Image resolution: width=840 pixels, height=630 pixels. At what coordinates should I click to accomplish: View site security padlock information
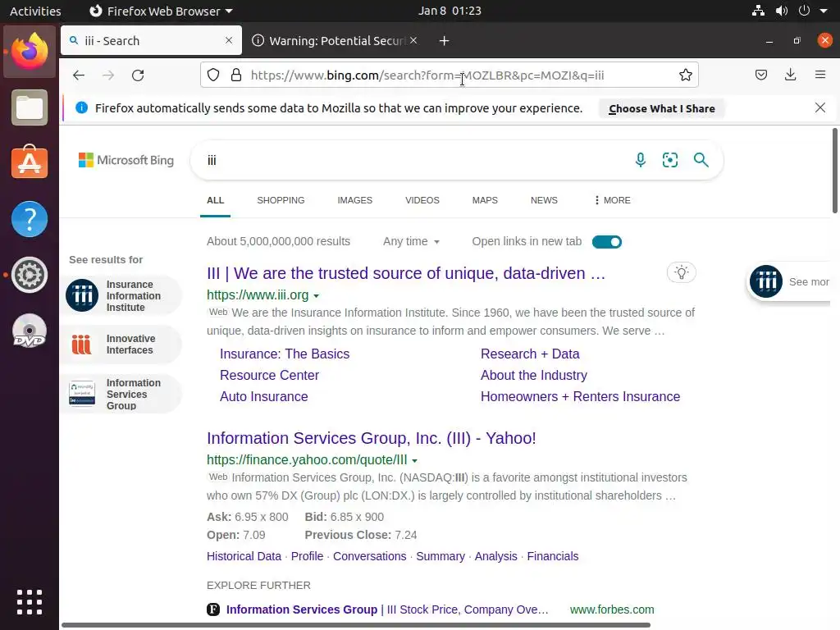pos(235,75)
